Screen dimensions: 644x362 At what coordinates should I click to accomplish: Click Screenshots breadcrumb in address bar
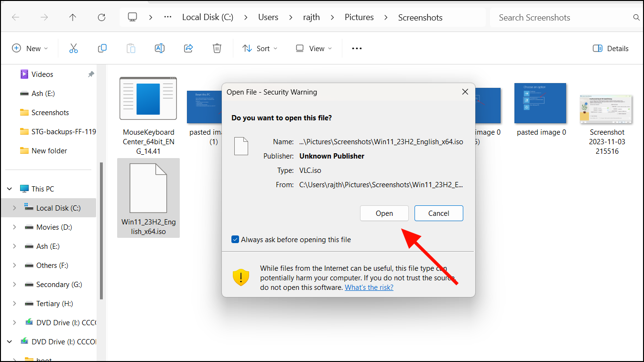pyautogui.click(x=420, y=17)
